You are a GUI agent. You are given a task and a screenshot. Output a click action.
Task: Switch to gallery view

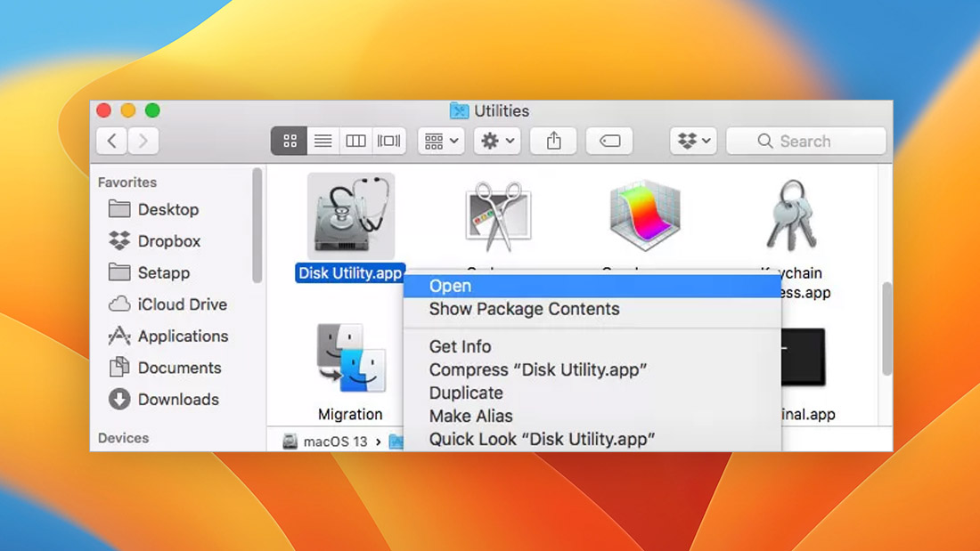tap(388, 142)
